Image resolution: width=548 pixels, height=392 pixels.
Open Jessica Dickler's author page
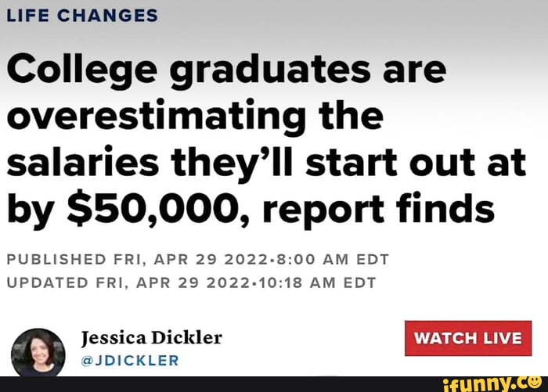point(151,337)
